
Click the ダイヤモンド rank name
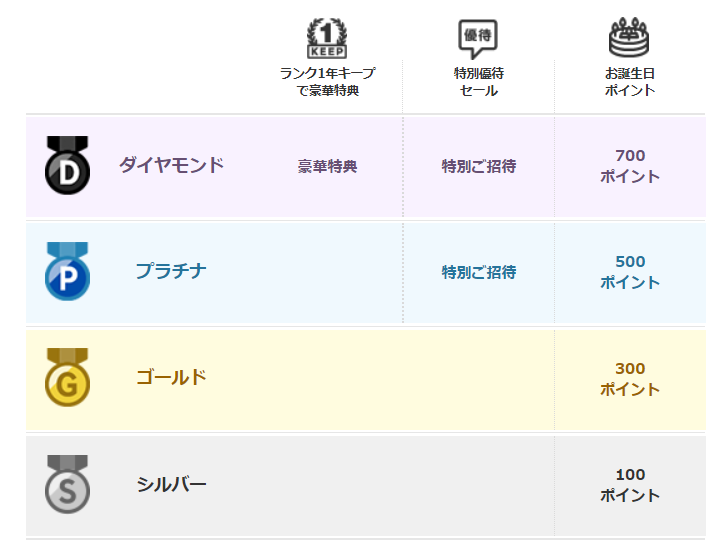pyautogui.click(x=172, y=165)
